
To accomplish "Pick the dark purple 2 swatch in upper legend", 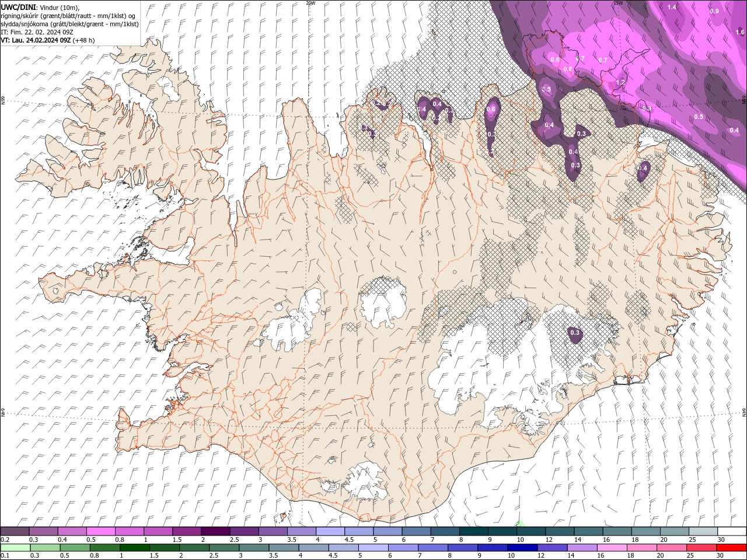I will pos(215,531).
